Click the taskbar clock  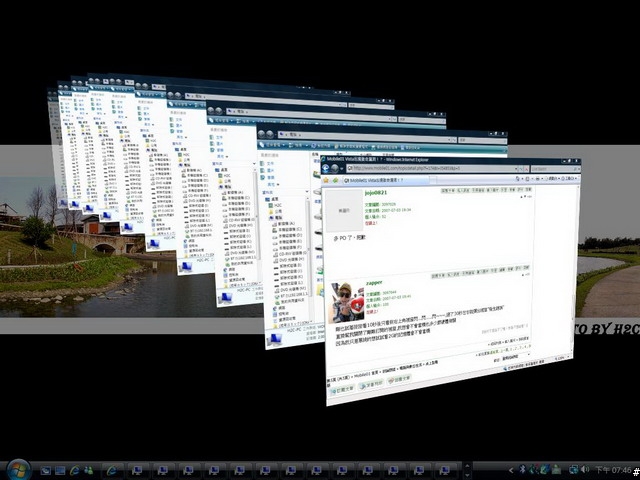[613, 470]
